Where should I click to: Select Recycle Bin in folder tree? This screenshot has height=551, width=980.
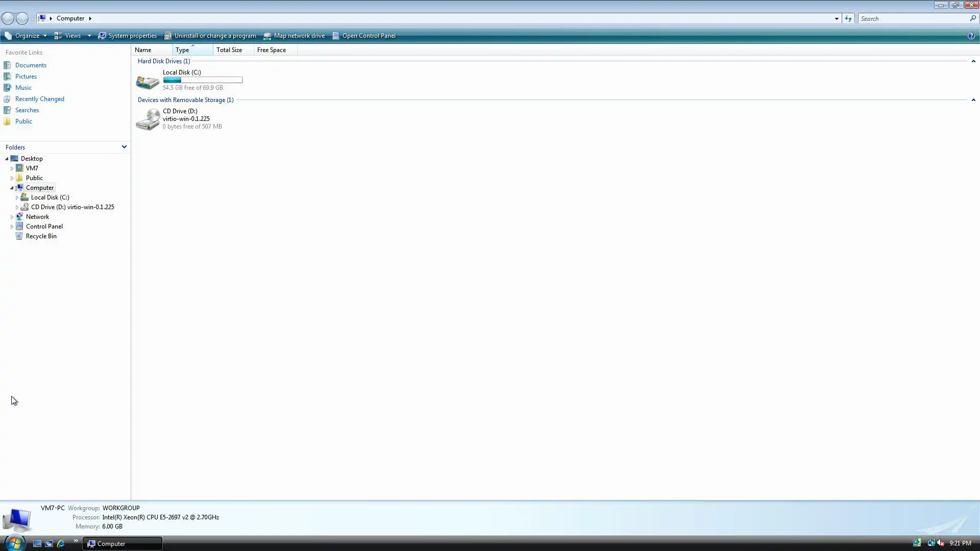[x=41, y=236]
